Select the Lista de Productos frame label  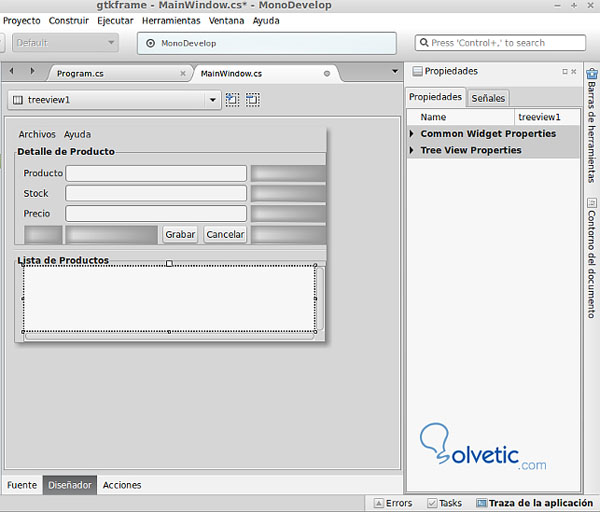tap(63, 260)
